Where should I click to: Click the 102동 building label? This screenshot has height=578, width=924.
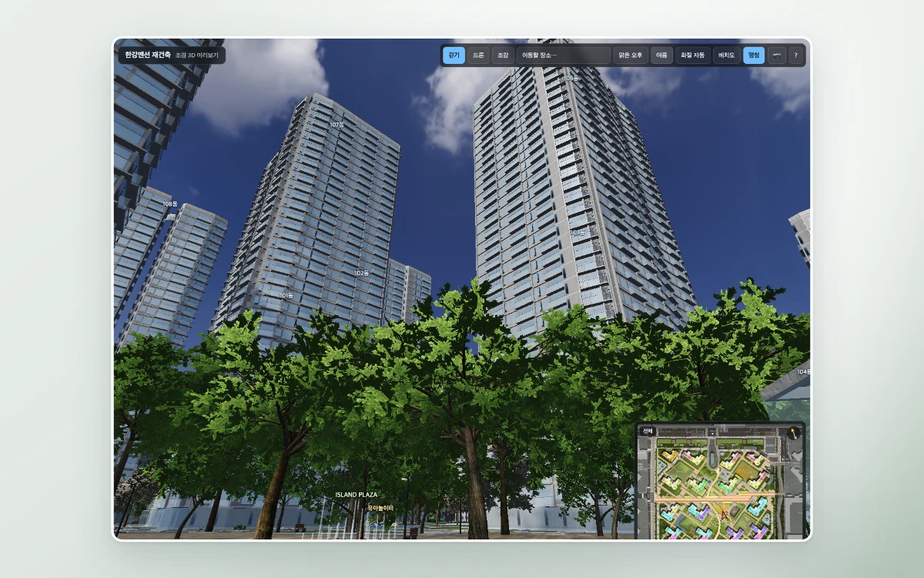click(360, 273)
